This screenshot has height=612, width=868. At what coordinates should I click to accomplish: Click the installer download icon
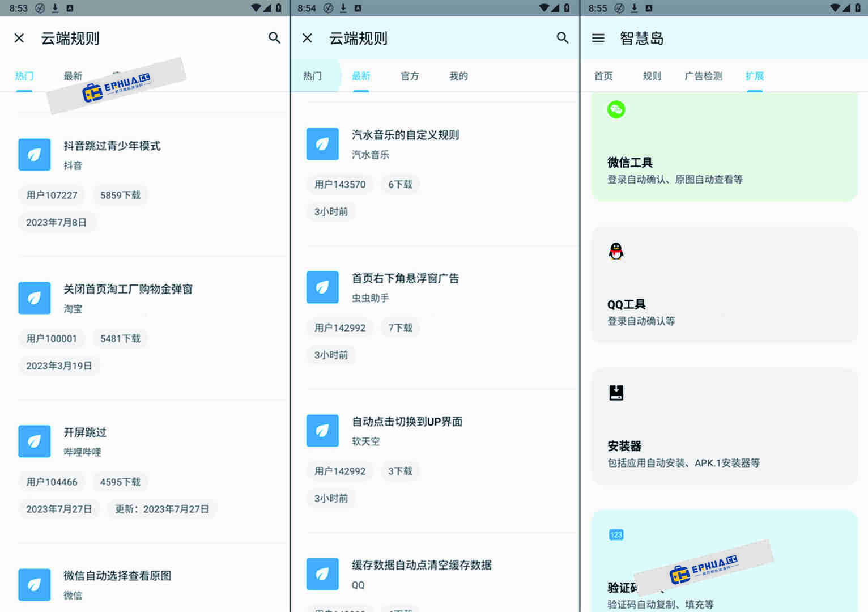pos(616,393)
